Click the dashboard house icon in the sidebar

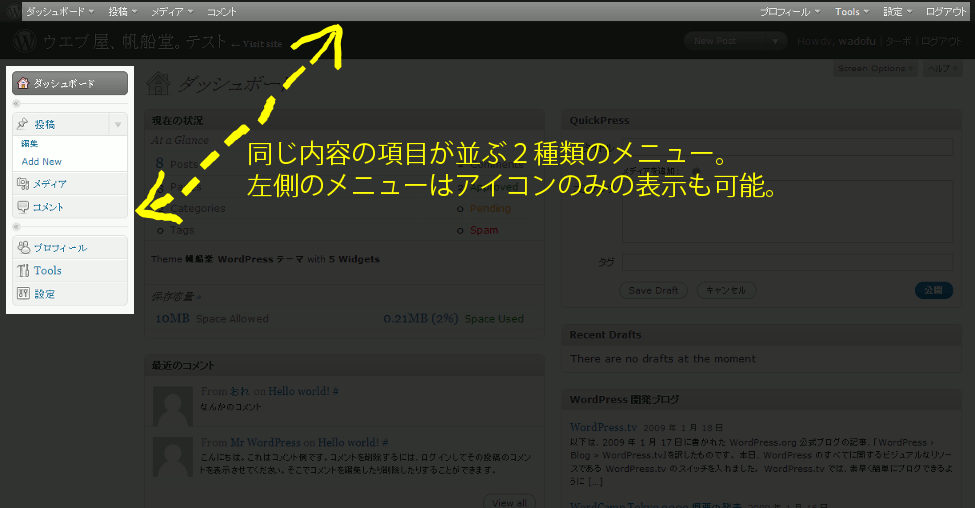[24, 84]
